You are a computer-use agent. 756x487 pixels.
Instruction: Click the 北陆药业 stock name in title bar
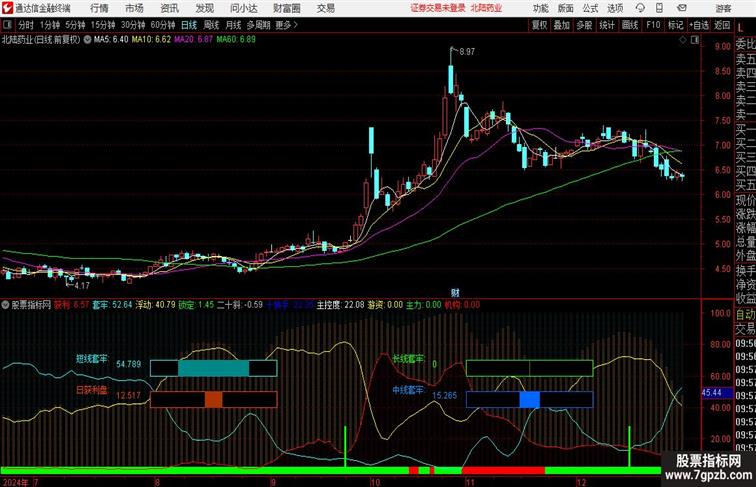pyautogui.click(x=486, y=8)
